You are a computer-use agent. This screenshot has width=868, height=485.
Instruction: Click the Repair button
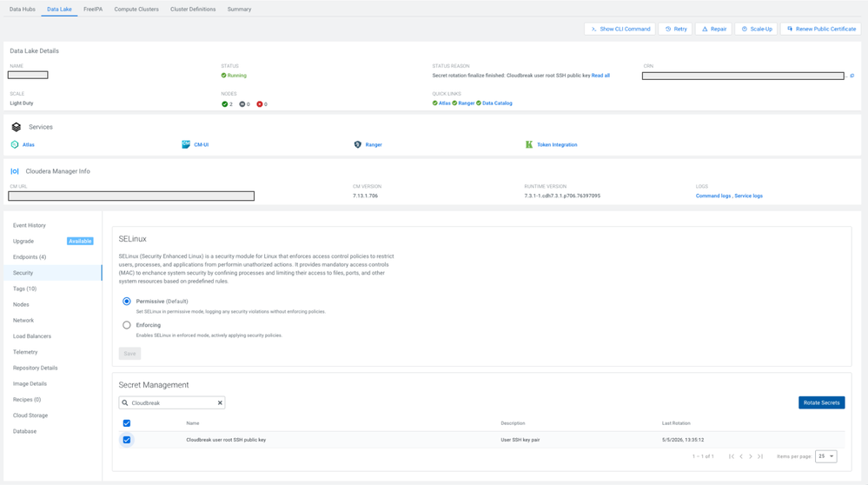pos(713,29)
